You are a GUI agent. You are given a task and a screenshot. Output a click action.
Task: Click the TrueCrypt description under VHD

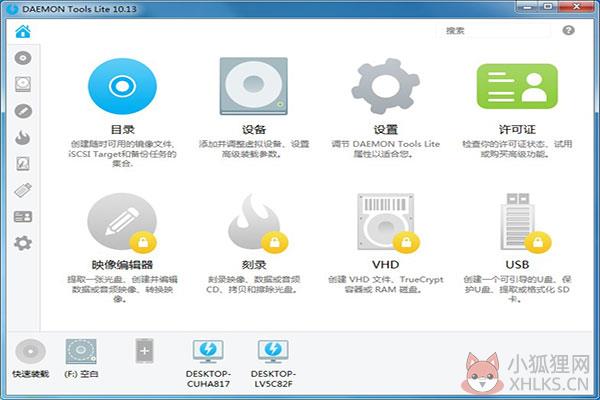(386, 284)
